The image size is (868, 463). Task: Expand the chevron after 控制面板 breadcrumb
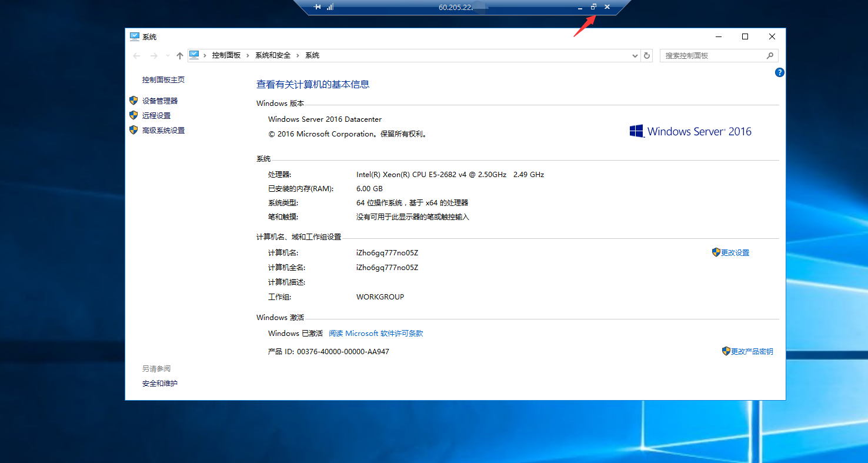click(x=248, y=55)
